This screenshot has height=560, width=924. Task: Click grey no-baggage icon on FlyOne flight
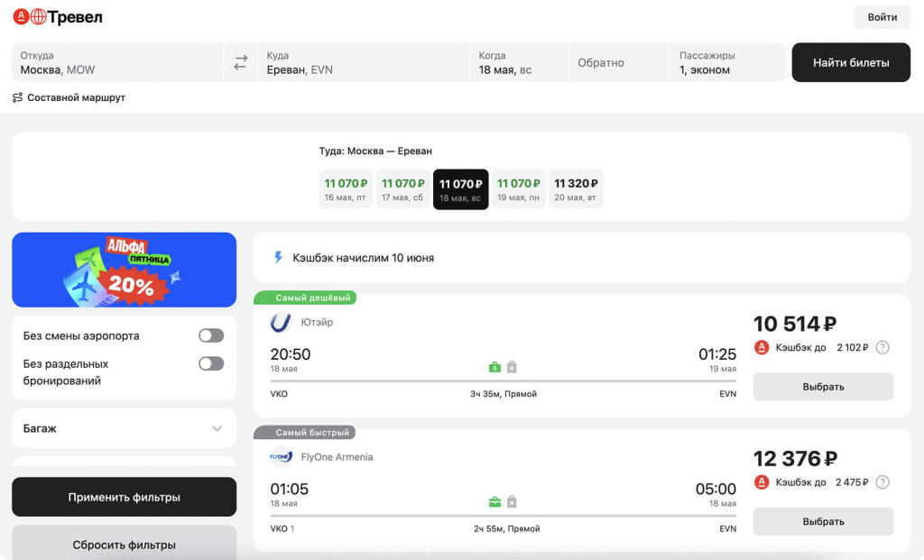coord(513,502)
